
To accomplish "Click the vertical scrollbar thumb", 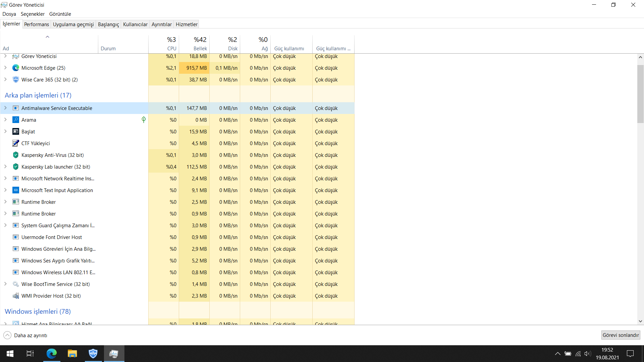I will tap(640, 94).
